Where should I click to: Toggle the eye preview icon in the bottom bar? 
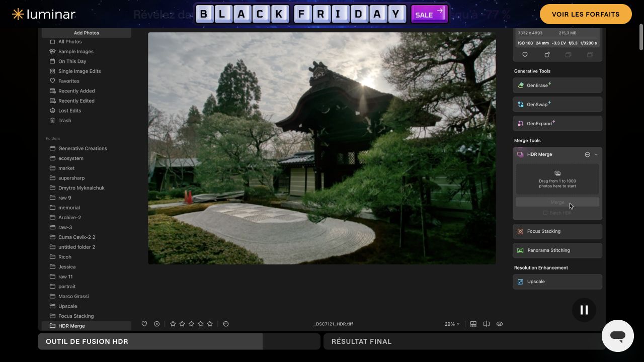point(500,324)
